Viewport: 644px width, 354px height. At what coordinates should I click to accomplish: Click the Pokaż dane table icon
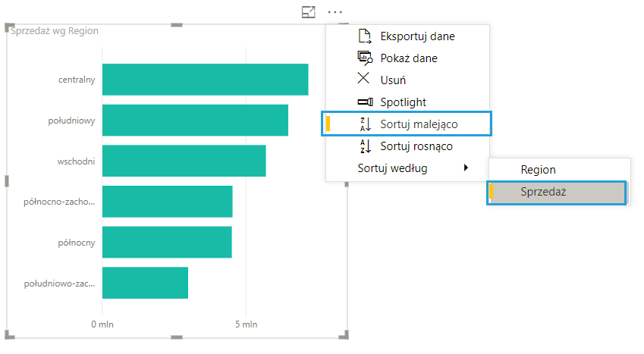point(364,58)
